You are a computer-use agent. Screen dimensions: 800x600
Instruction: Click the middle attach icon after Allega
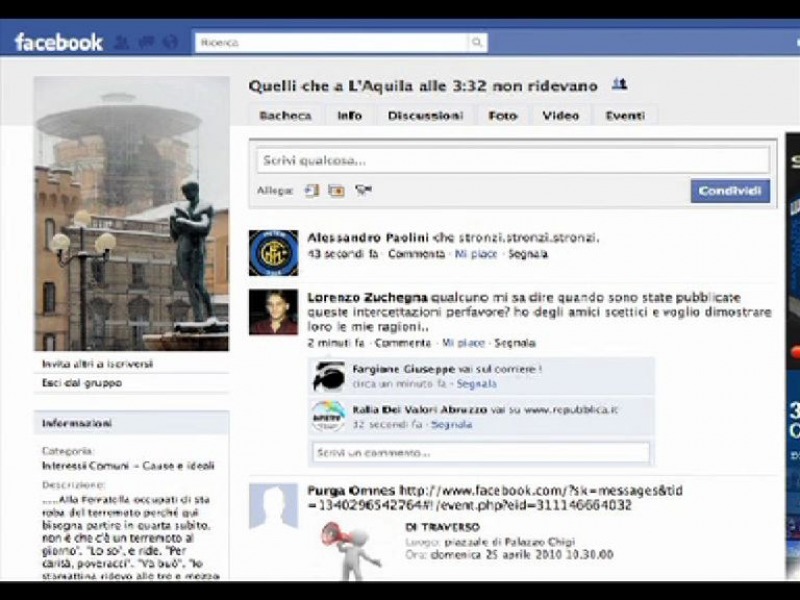pyautogui.click(x=336, y=190)
